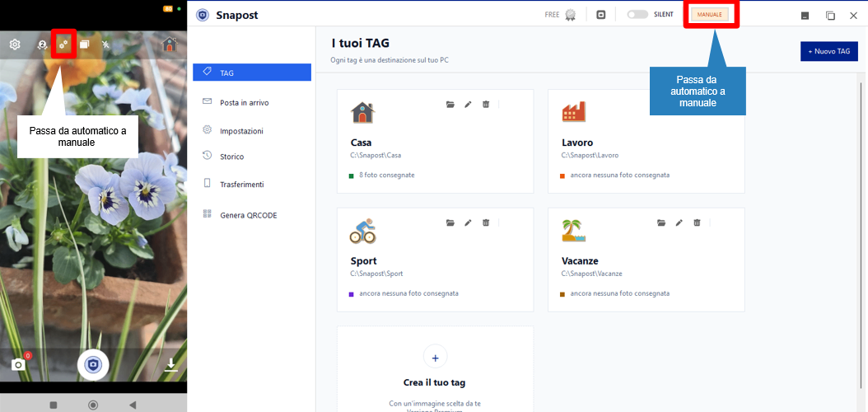This screenshot has width=868, height=412.
Task: Open folder of the Sport tag
Action: [450, 222]
